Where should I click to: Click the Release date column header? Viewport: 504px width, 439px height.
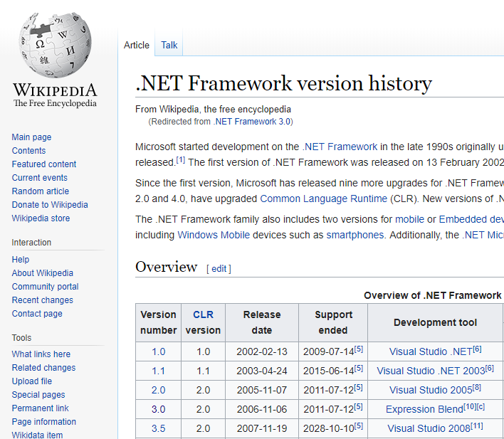click(262, 322)
